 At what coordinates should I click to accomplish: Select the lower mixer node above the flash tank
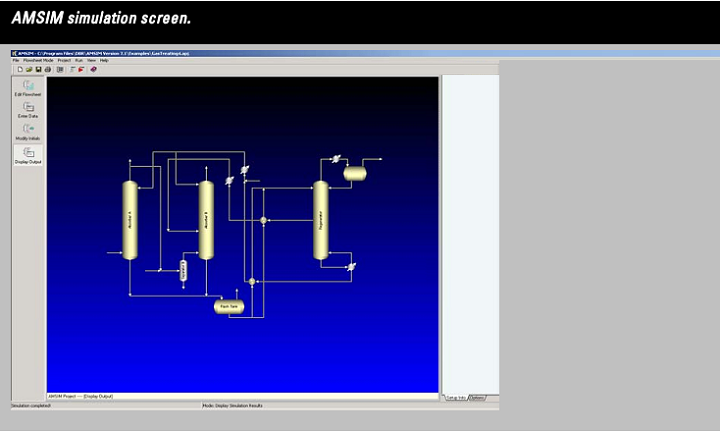tap(252, 281)
